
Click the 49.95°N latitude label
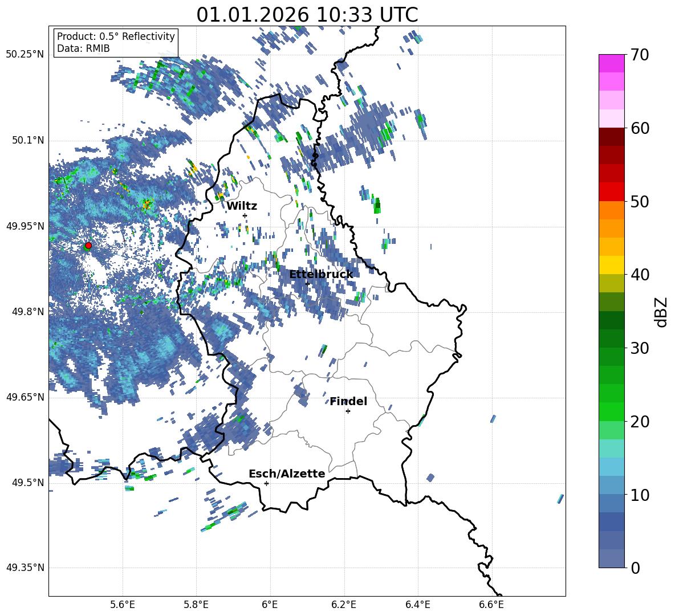(x=25, y=226)
